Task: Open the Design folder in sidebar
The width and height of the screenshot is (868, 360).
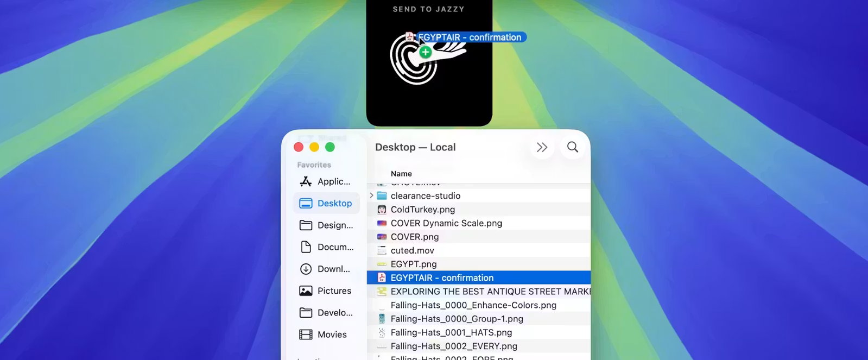Action: click(326, 225)
